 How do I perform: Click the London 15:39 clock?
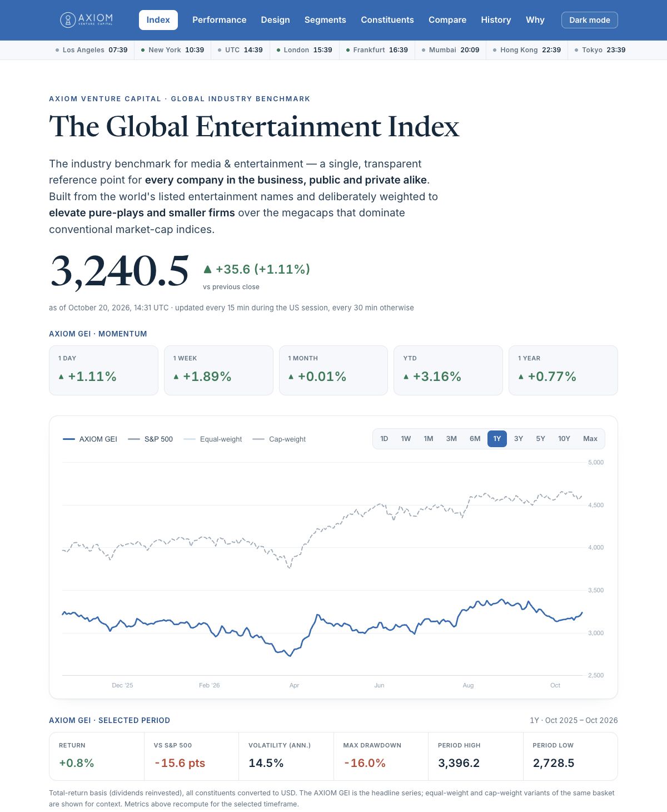pos(305,50)
